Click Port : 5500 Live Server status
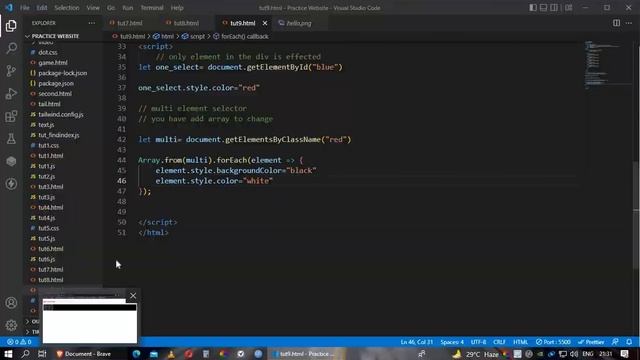This screenshot has height=360, width=640. [553, 342]
